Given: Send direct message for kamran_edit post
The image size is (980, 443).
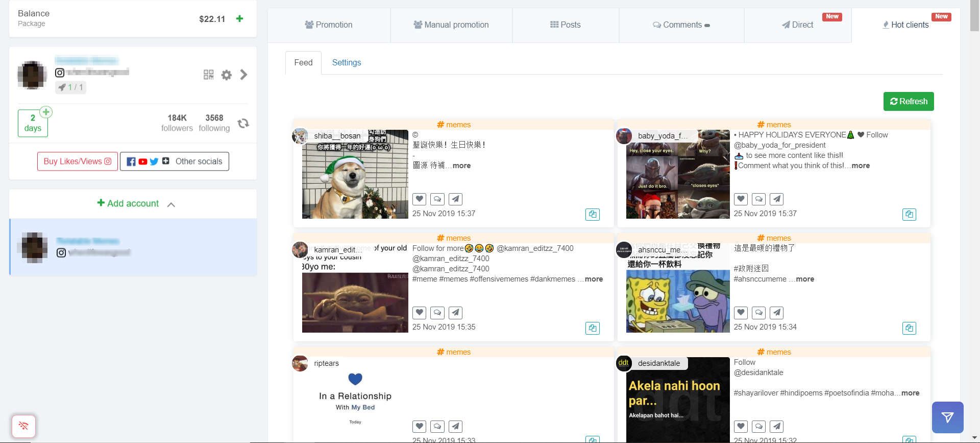Looking at the screenshot, I should click(x=456, y=312).
